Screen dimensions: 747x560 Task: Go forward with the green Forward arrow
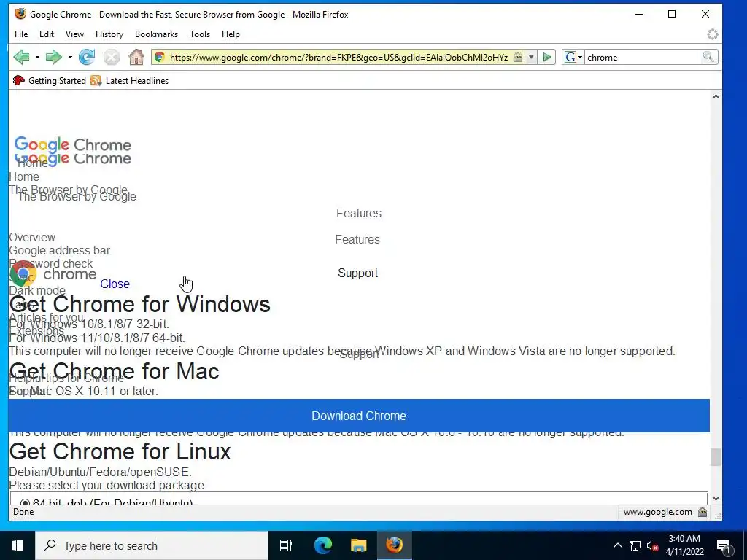pyautogui.click(x=54, y=57)
